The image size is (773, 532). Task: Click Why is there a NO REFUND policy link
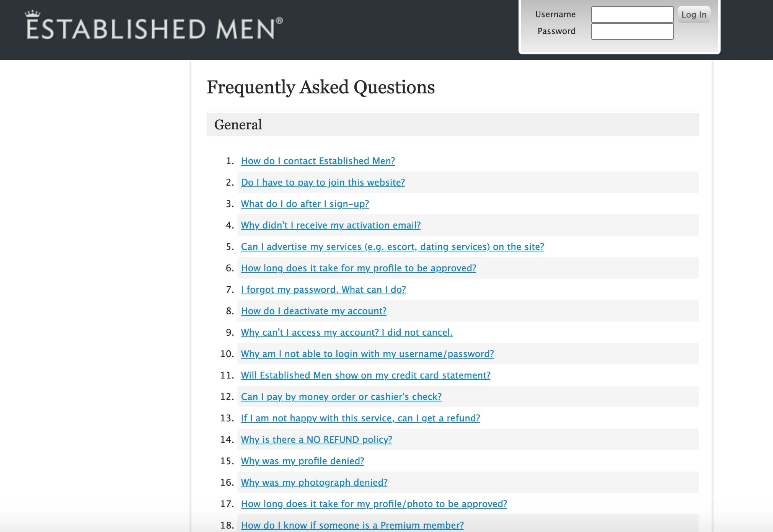[x=316, y=439]
